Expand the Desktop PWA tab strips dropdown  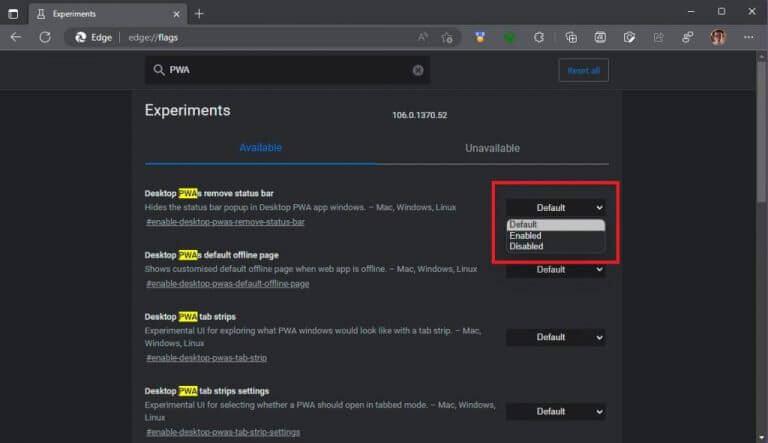click(555, 337)
